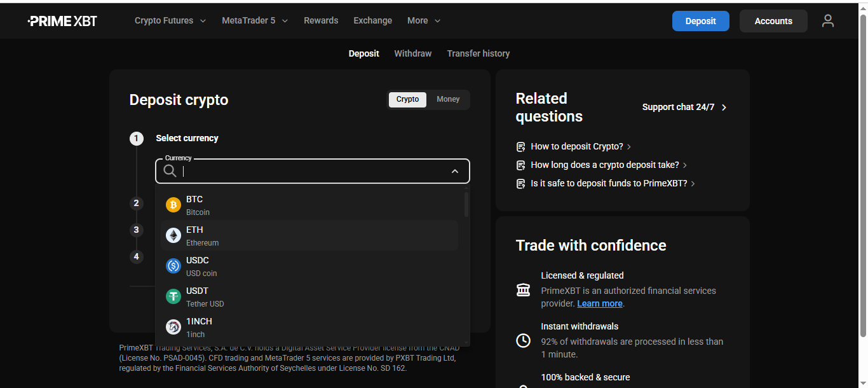The image size is (868, 388).
Task: Choose the USDC coin icon
Action: tap(173, 266)
